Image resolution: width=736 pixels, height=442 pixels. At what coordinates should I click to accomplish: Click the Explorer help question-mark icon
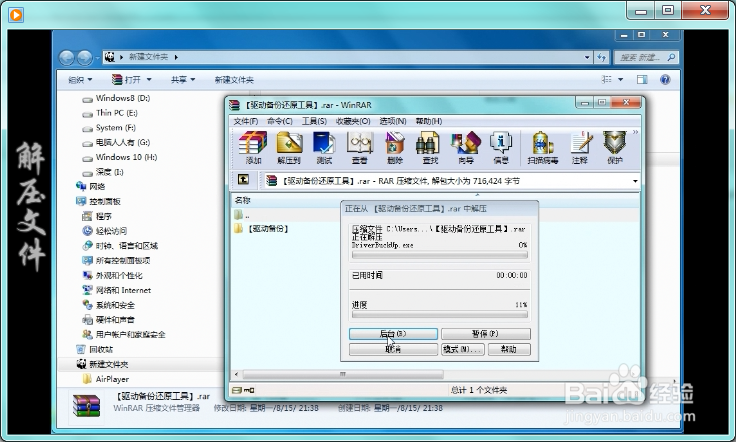[665, 80]
